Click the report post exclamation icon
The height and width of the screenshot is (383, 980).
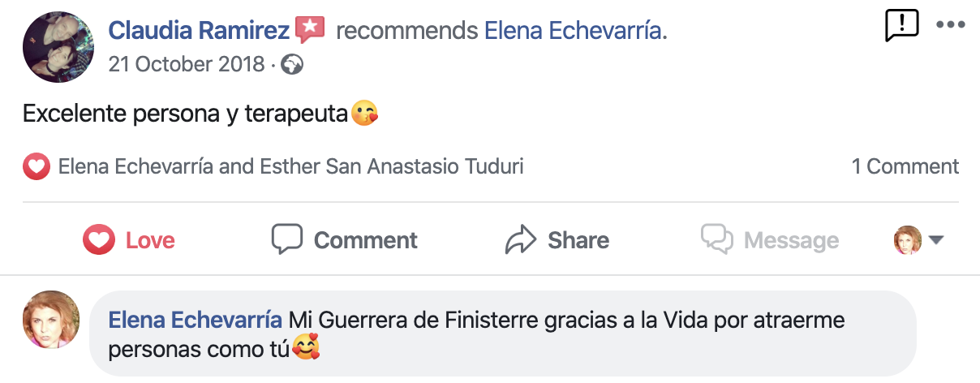click(901, 25)
